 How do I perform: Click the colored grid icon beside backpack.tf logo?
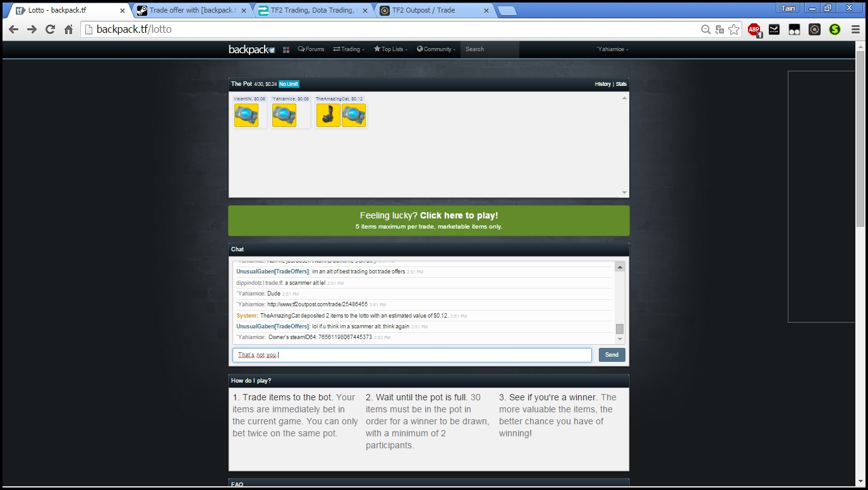click(286, 49)
